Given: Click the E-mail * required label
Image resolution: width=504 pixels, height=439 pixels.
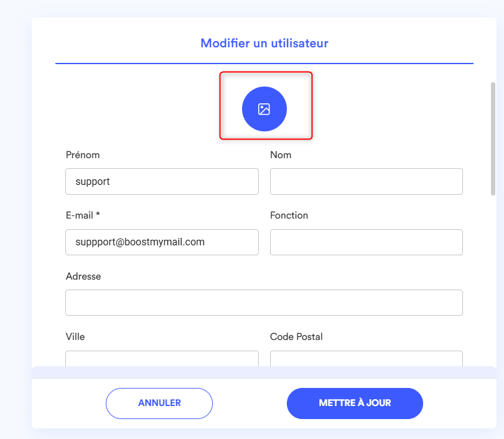Looking at the screenshot, I should [x=83, y=215].
